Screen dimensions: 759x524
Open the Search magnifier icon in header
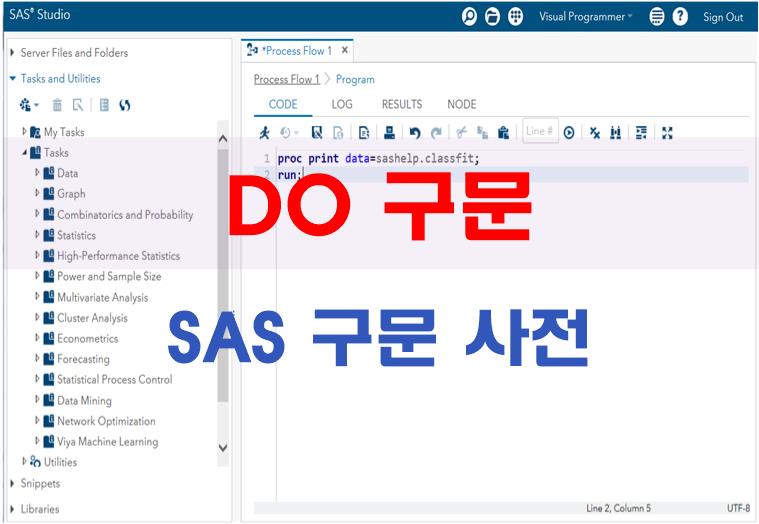[x=469, y=16]
